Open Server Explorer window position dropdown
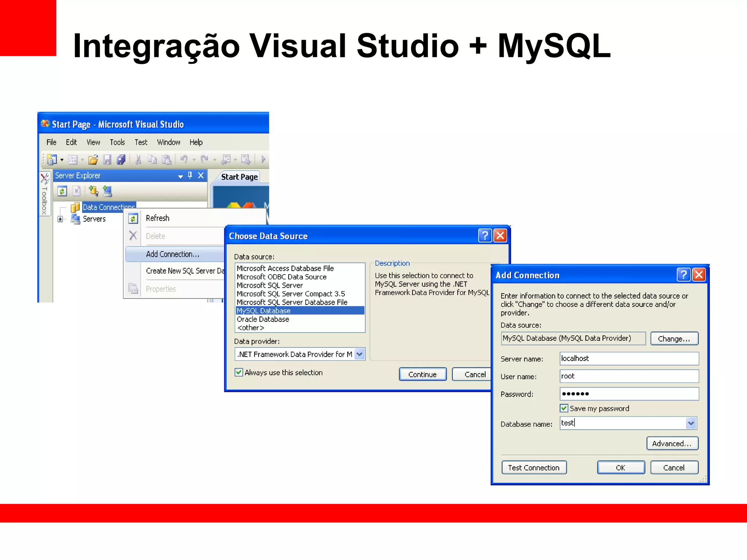 click(180, 176)
